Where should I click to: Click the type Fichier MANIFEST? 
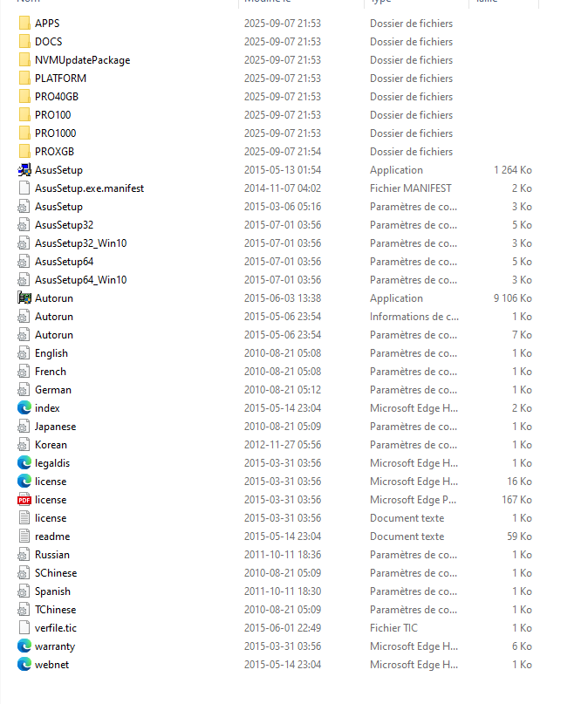(x=411, y=188)
